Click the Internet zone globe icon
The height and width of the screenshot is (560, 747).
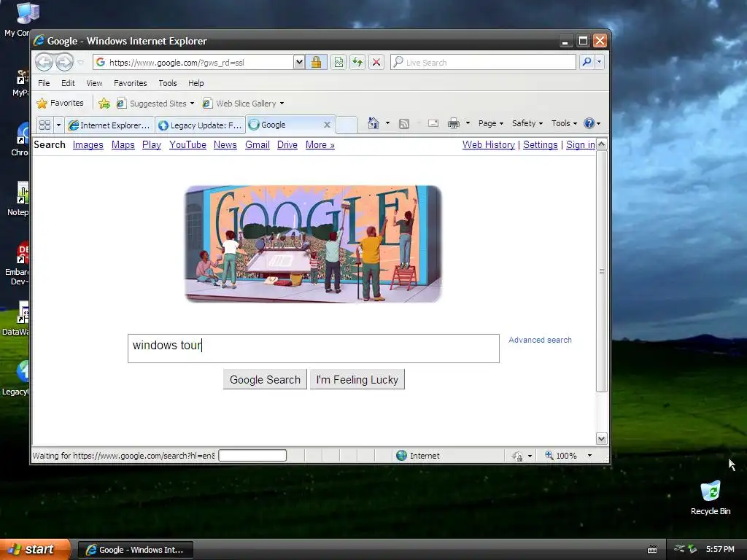[402, 455]
